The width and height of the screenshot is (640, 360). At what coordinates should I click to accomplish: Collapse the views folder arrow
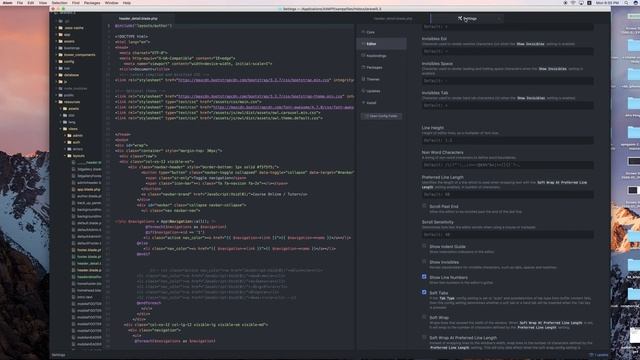[61, 129]
